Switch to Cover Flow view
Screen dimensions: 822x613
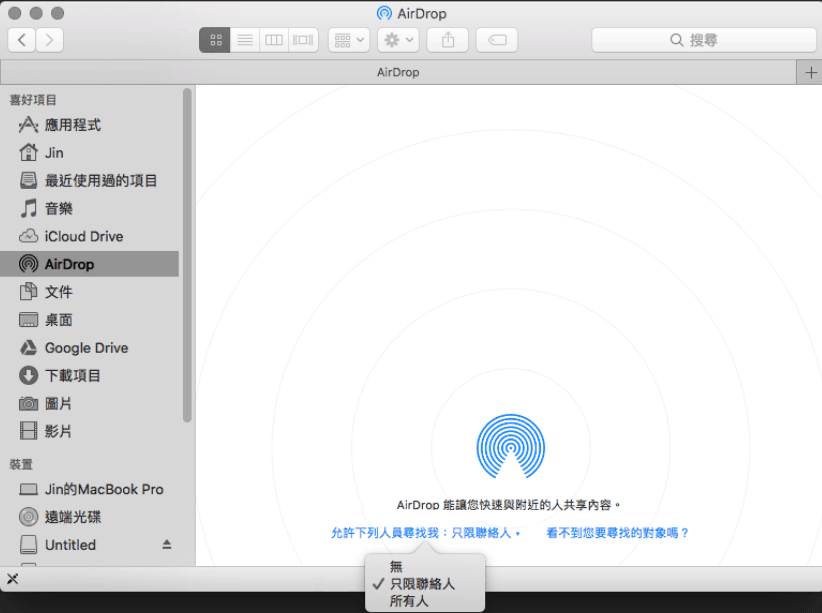pyautogui.click(x=303, y=40)
